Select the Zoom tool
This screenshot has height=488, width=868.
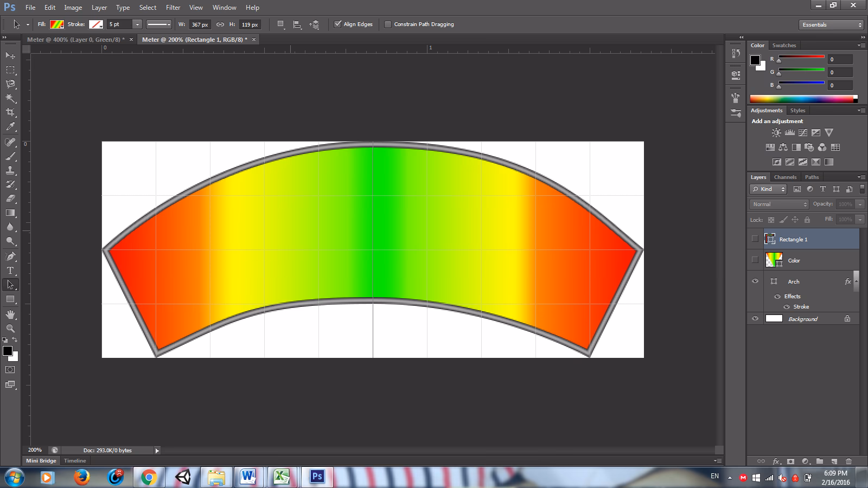[x=10, y=329]
